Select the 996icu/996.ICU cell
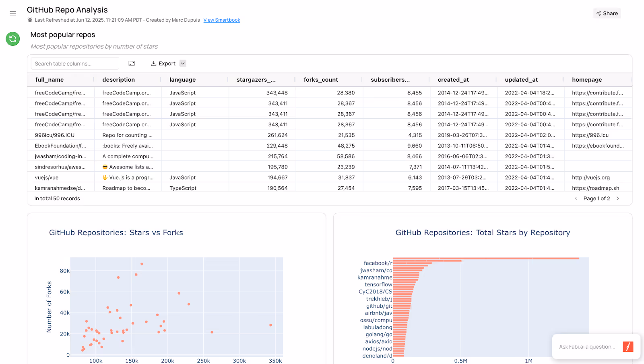Viewport: 644px width, 364px height. pyautogui.click(x=61, y=135)
